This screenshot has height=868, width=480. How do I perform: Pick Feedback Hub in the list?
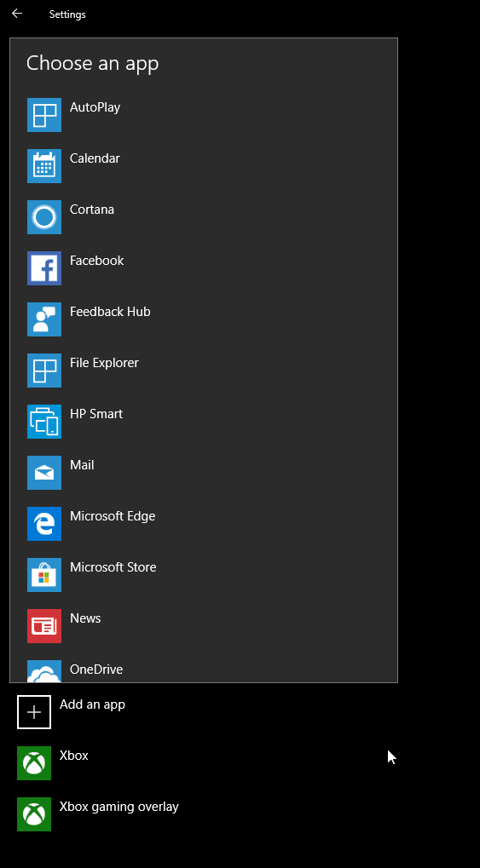[x=110, y=312]
